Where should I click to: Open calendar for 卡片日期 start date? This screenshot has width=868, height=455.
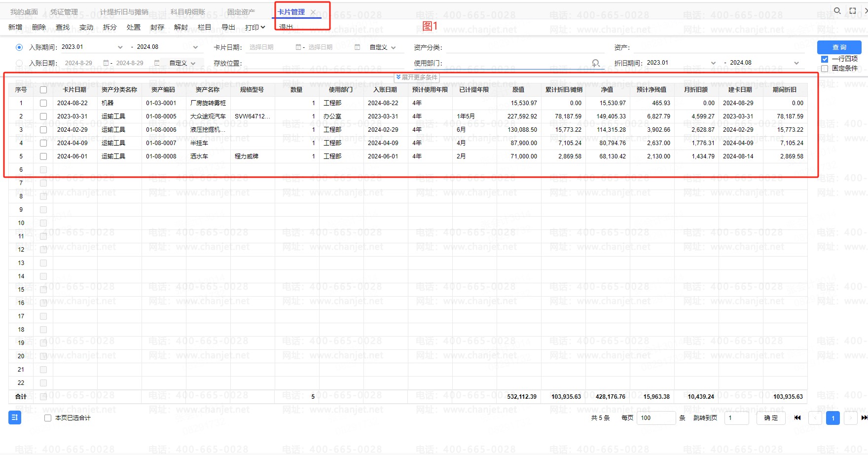click(x=298, y=47)
